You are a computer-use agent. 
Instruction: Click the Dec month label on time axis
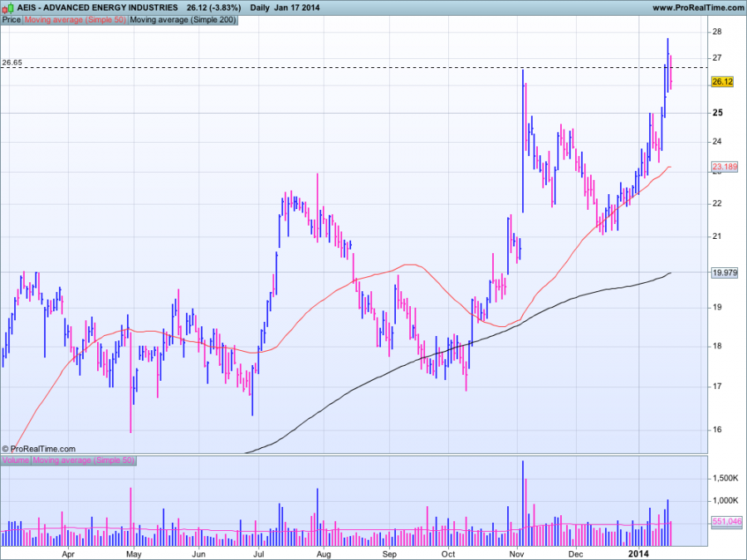coord(576,554)
